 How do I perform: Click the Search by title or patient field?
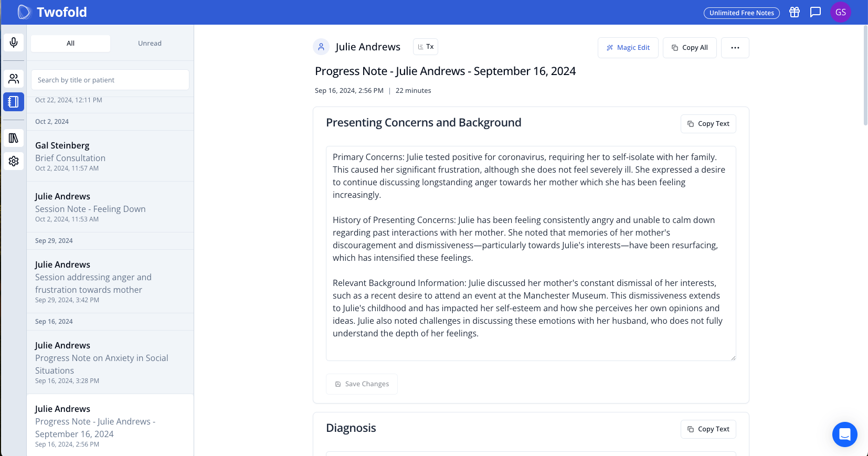pos(110,80)
